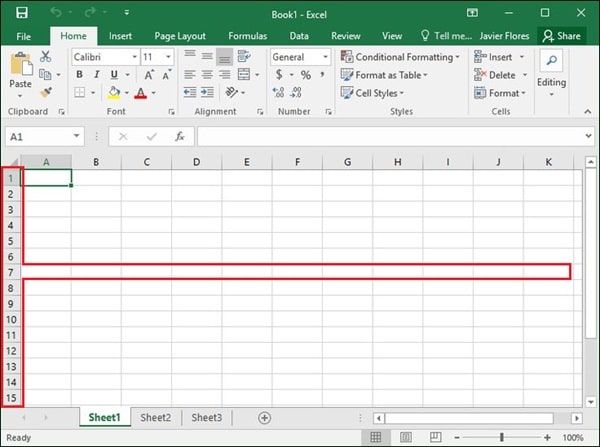
Task: Toggle Bold formatting
Action: (80, 75)
